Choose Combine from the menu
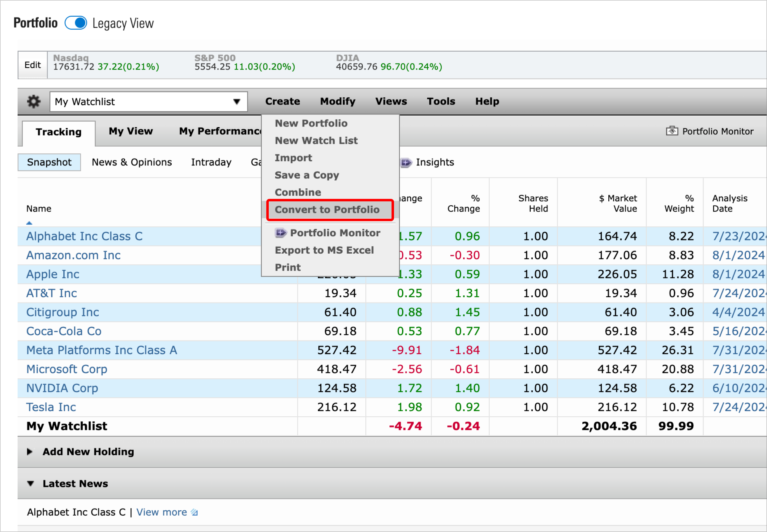This screenshot has width=767, height=532. point(298,192)
